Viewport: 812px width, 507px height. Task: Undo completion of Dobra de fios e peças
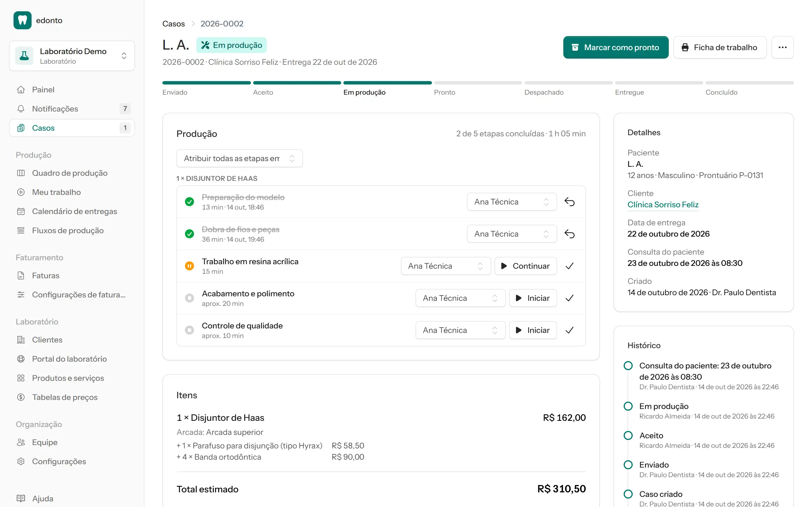[x=570, y=234]
